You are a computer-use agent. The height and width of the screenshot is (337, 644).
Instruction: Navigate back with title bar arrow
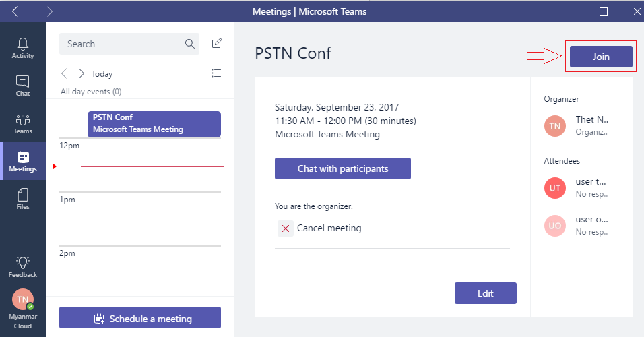[15, 11]
